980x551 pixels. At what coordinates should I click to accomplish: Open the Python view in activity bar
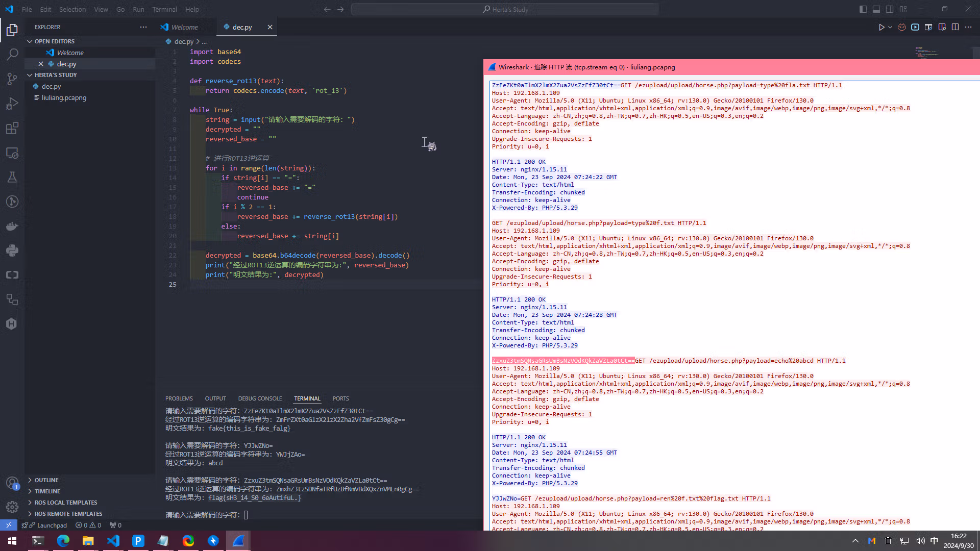pos(12,251)
